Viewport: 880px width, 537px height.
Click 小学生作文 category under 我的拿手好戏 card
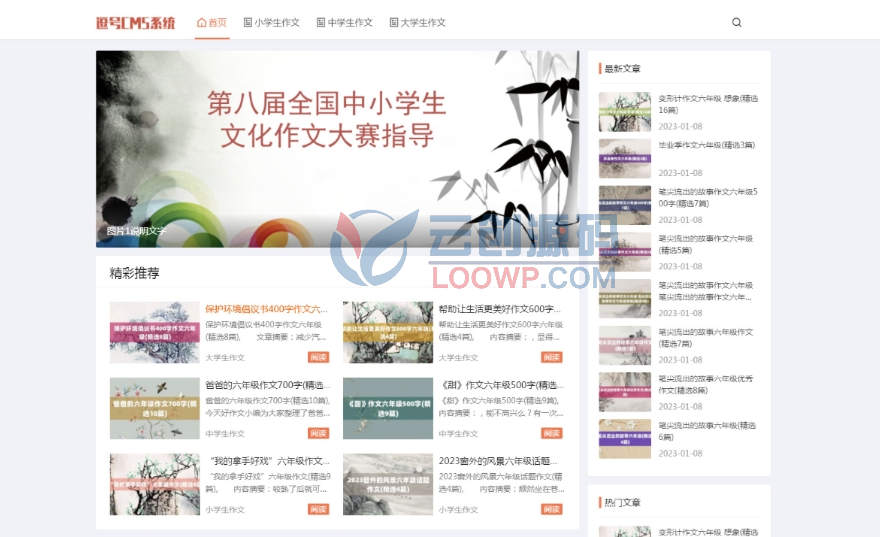pos(224,510)
